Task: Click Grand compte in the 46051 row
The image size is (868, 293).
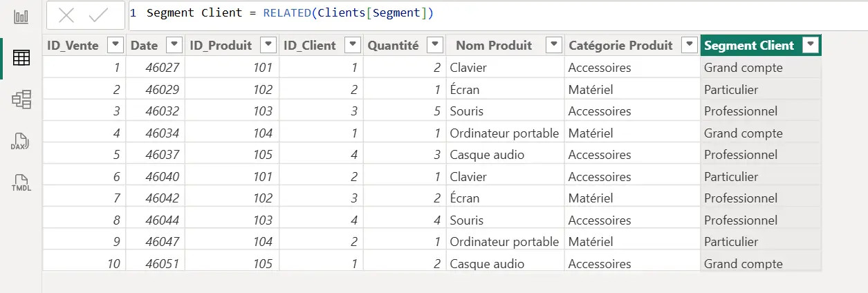Action: (744, 264)
